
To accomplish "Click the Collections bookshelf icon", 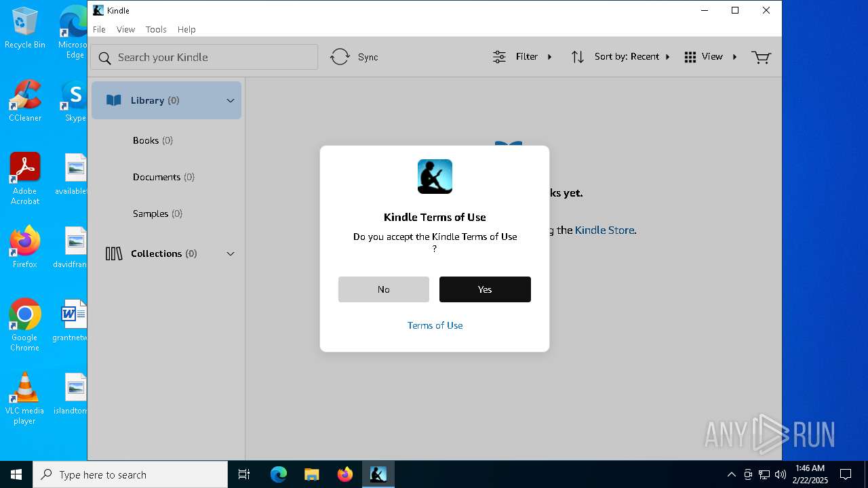I will pos(114,253).
